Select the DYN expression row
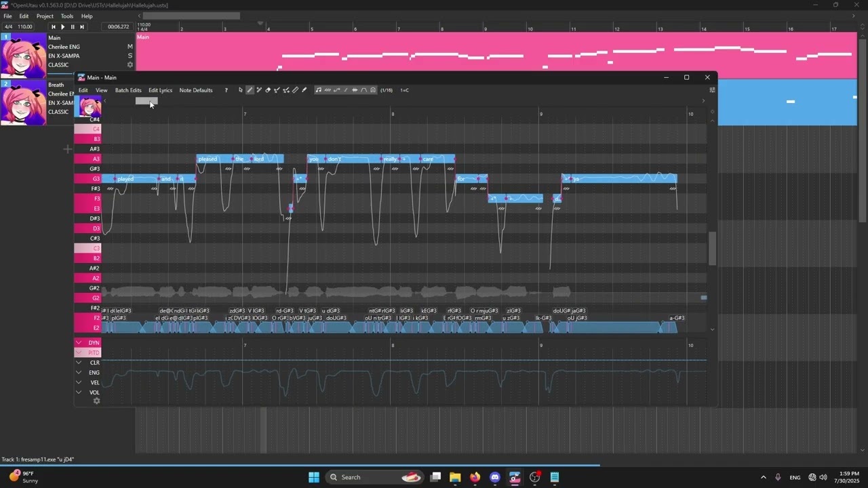The image size is (868, 488). (88, 343)
